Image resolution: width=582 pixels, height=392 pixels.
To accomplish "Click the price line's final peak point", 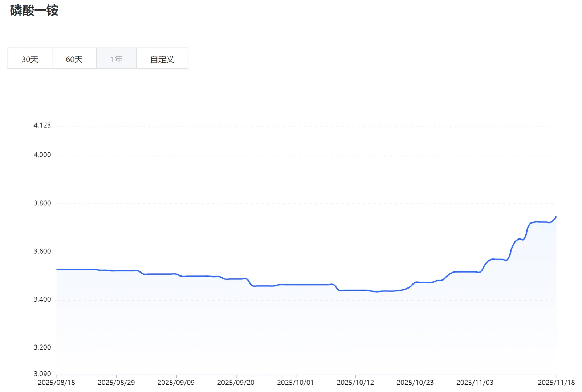I will click(x=556, y=217).
